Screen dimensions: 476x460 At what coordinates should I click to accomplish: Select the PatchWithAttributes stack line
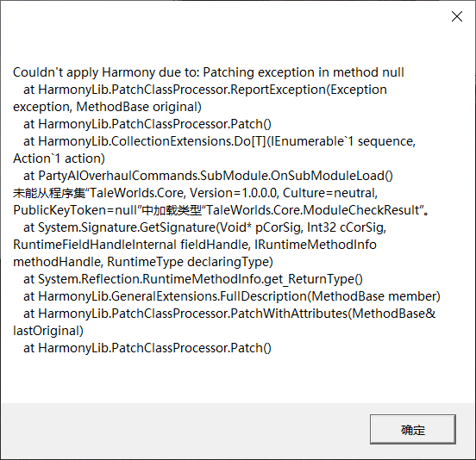tap(229, 314)
